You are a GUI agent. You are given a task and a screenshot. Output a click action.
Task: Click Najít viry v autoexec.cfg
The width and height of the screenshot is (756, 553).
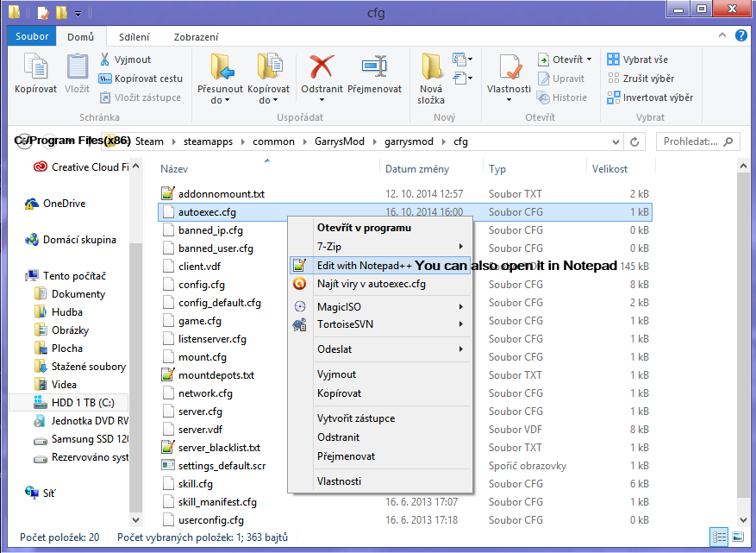[380, 284]
